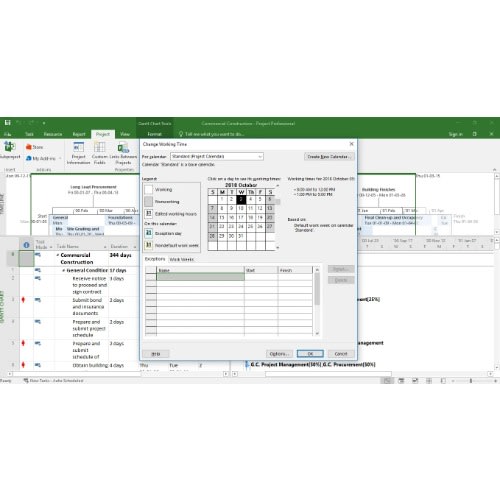
Task: Switch to Team Planner view in status bar
Action: point(415,380)
